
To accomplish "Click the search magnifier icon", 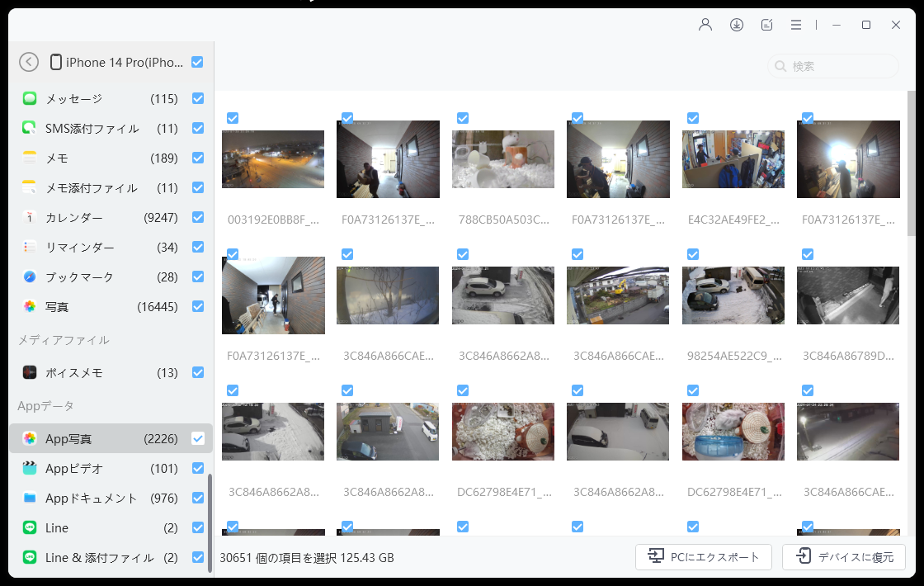I will click(x=780, y=66).
